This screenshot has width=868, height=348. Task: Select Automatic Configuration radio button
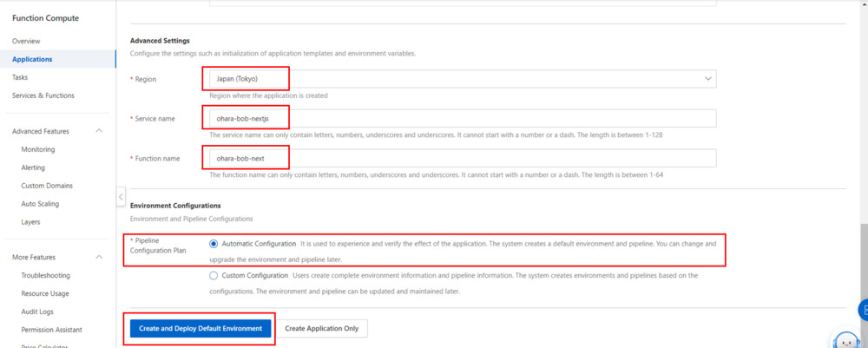[214, 244]
